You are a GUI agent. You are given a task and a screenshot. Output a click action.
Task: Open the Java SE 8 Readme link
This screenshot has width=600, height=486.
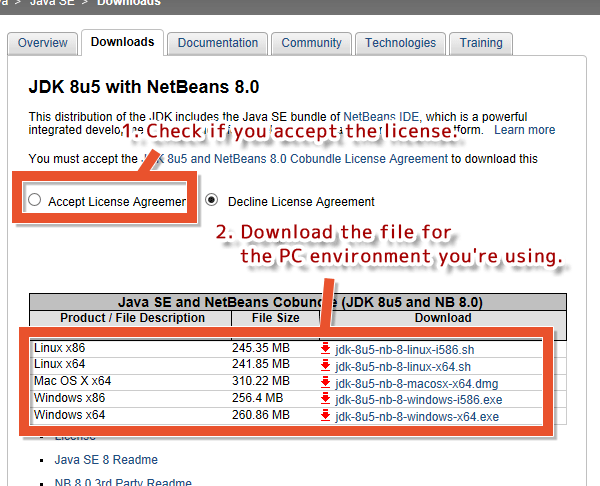[106, 460]
